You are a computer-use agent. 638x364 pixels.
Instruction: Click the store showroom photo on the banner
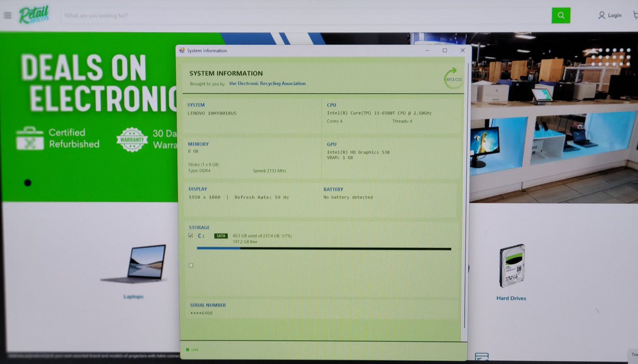tap(554, 118)
